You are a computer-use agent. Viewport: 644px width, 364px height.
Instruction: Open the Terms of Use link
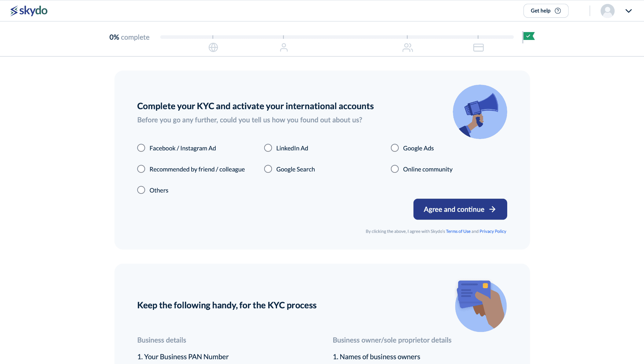point(458,231)
